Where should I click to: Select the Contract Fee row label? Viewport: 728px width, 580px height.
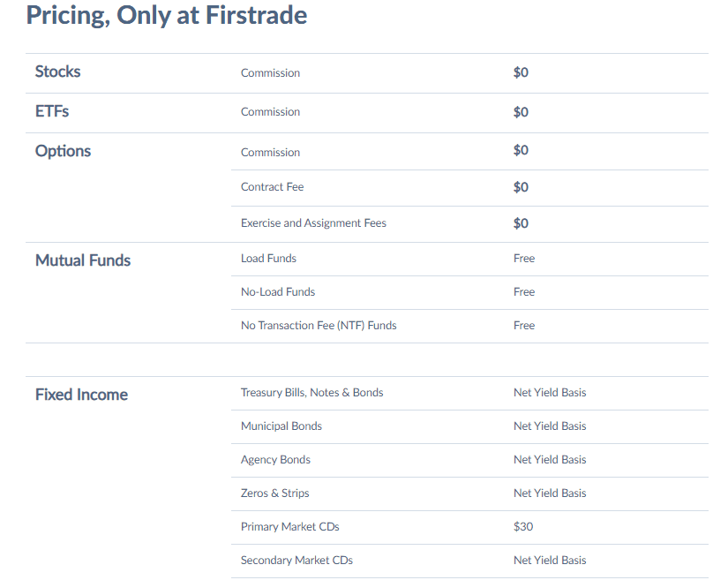coord(272,186)
